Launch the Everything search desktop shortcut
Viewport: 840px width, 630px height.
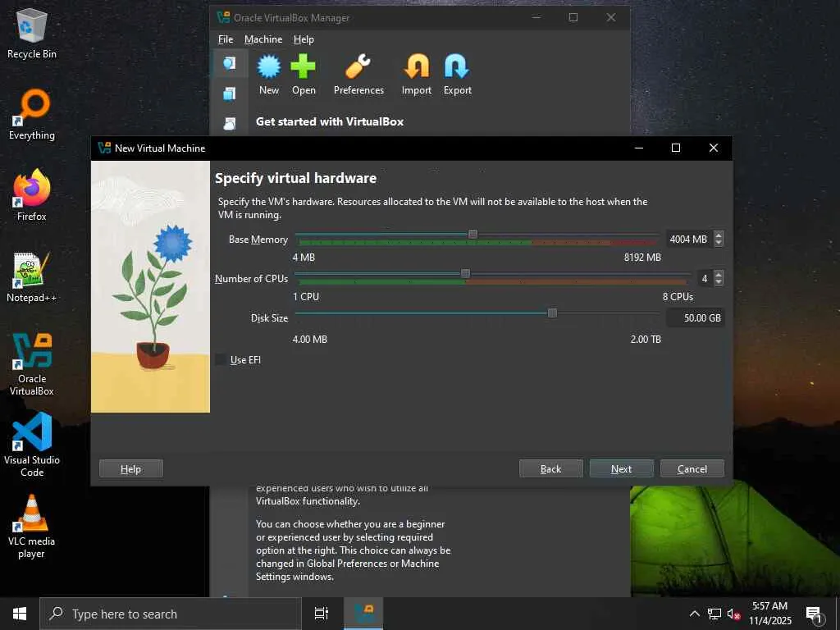click(x=32, y=114)
